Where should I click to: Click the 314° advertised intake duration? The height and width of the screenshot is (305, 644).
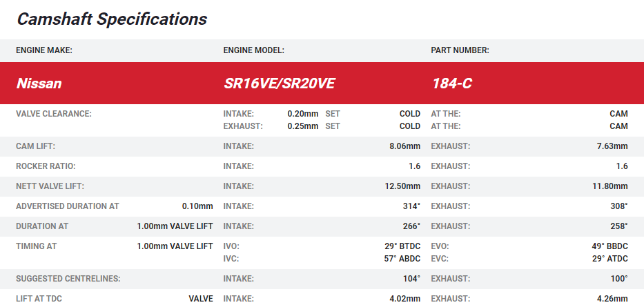(x=412, y=206)
